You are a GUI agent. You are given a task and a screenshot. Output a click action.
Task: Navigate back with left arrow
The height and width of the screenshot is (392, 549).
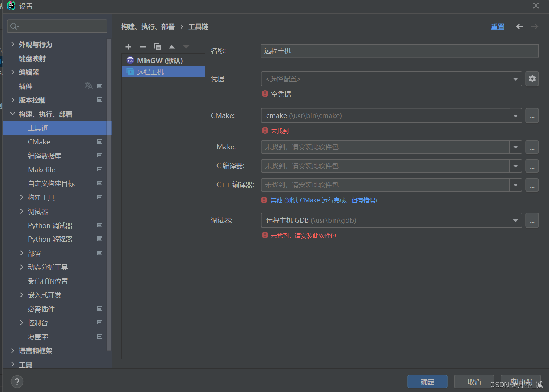tap(520, 26)
